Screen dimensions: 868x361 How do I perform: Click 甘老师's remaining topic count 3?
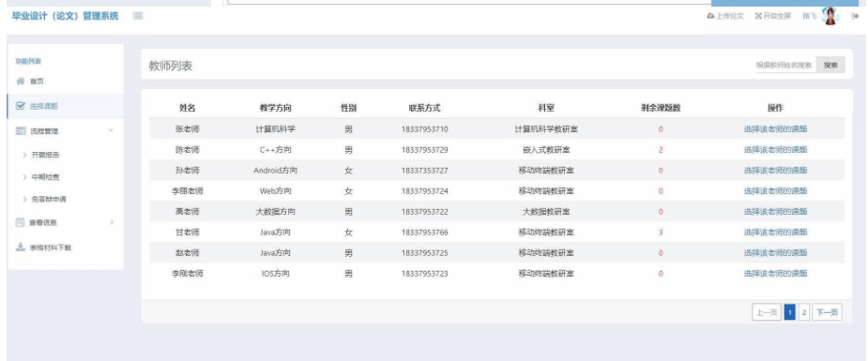click(x=661, y=233)
